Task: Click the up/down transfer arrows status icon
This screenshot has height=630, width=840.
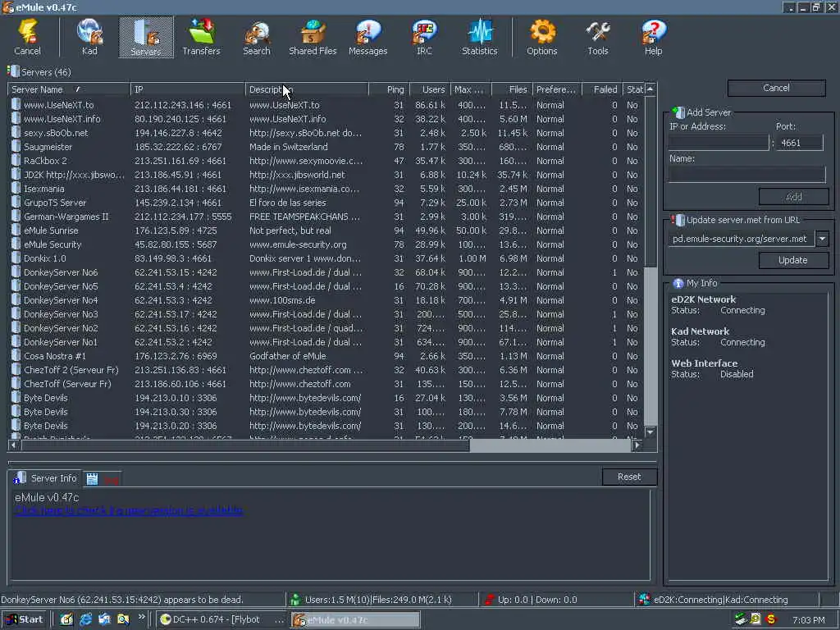Action: pyautogui.click(x=489, y=600)
